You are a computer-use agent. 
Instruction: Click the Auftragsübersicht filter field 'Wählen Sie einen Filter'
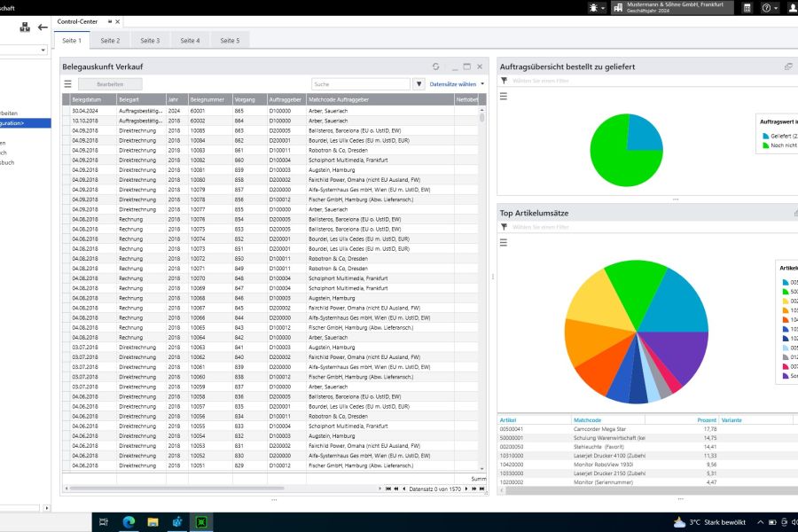point(541,81)
